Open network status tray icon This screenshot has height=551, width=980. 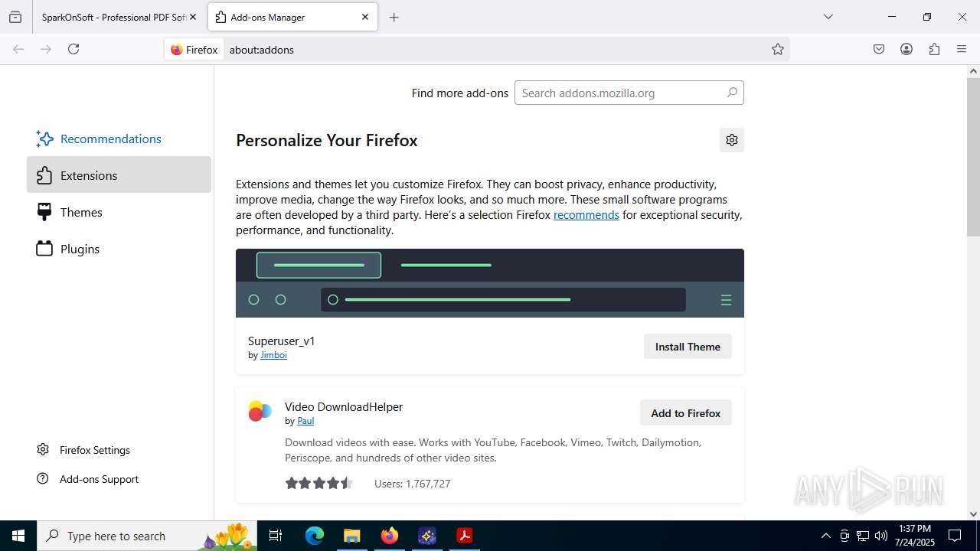tap(863, 536)
